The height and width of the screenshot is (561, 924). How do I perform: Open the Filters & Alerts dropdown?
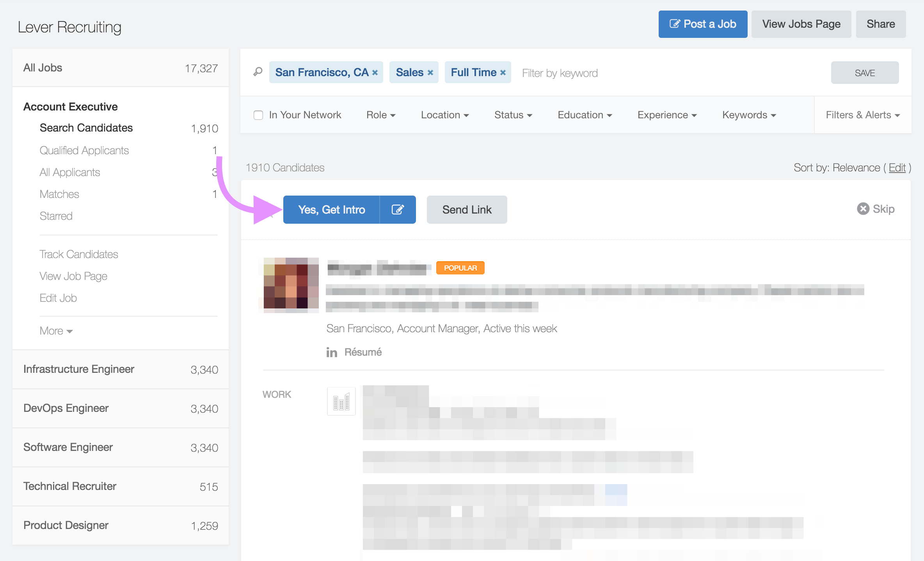pos(863,115)
